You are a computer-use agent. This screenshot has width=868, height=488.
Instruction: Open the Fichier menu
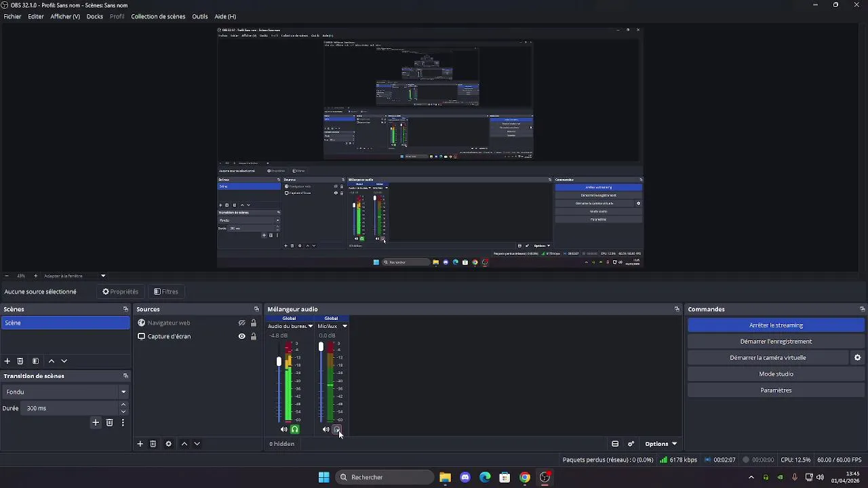point(12,16)
